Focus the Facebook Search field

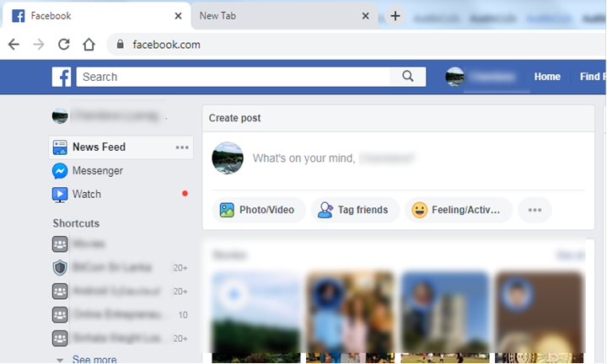click(234, 77)
